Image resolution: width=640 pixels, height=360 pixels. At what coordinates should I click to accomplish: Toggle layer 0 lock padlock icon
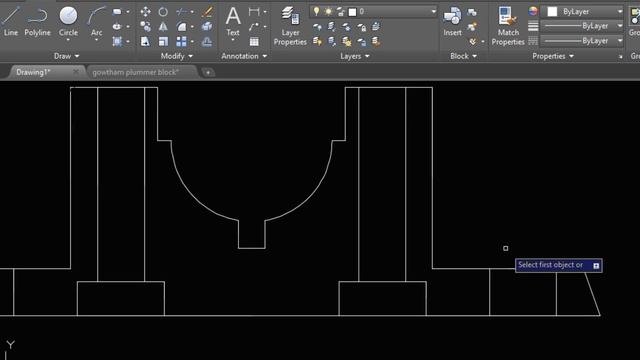tap(340, 11)
